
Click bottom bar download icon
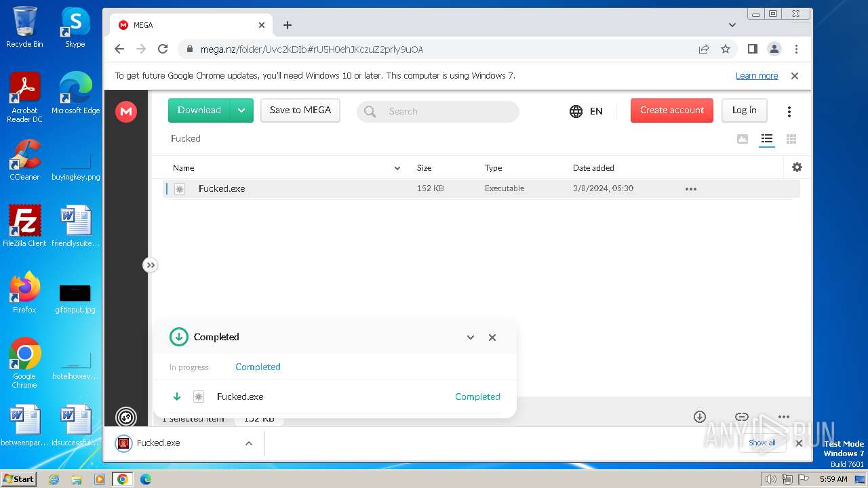700,417
